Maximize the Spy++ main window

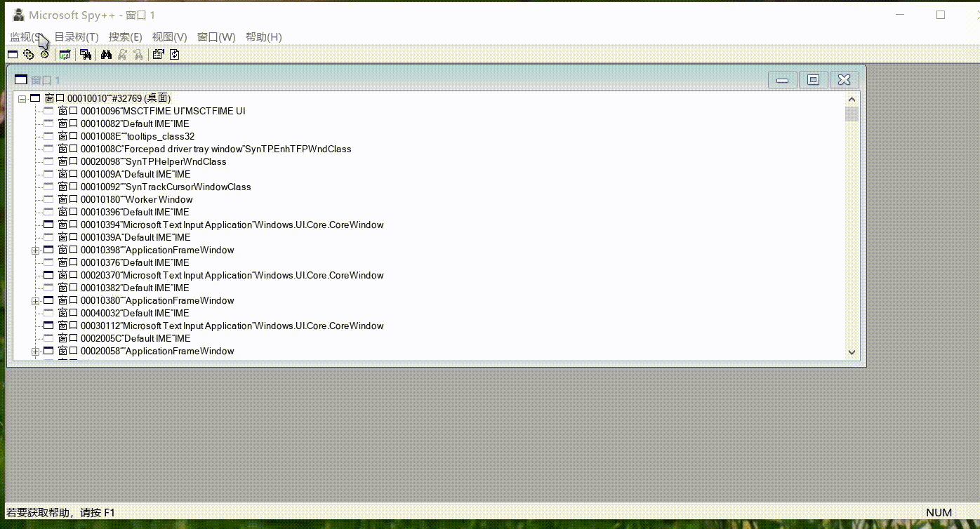coord(941,15)
